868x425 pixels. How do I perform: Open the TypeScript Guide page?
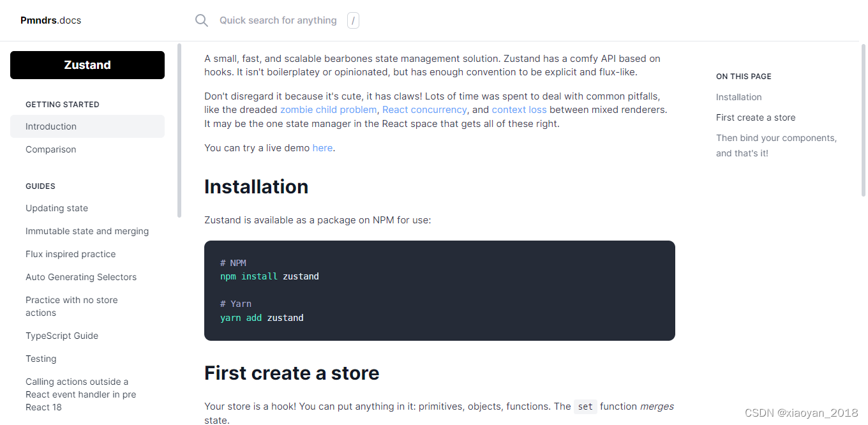coord(62,336)
